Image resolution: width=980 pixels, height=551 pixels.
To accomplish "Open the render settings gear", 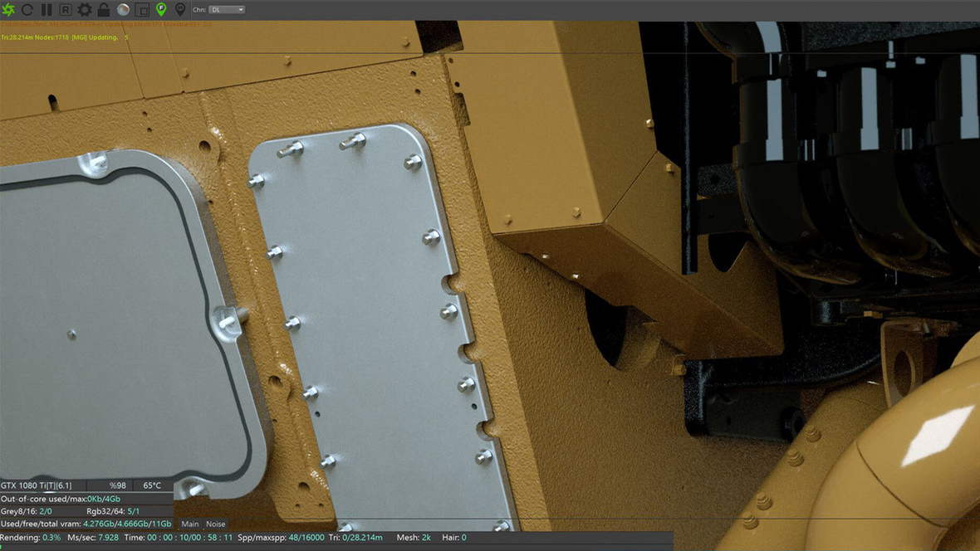I will pos(84,10).
